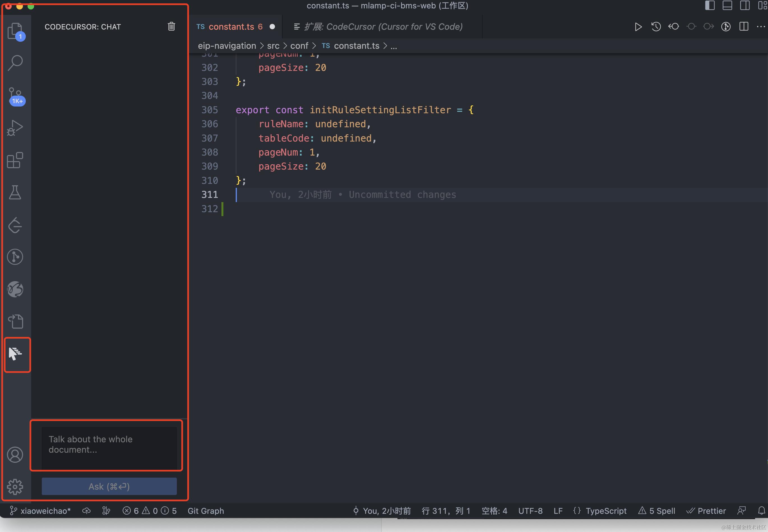Image resolution: width=768 pixels, height=532 pixels.
Task: Switch to the constant.ts editor tab
Action: pyautogui.click(x=231, y=27)
